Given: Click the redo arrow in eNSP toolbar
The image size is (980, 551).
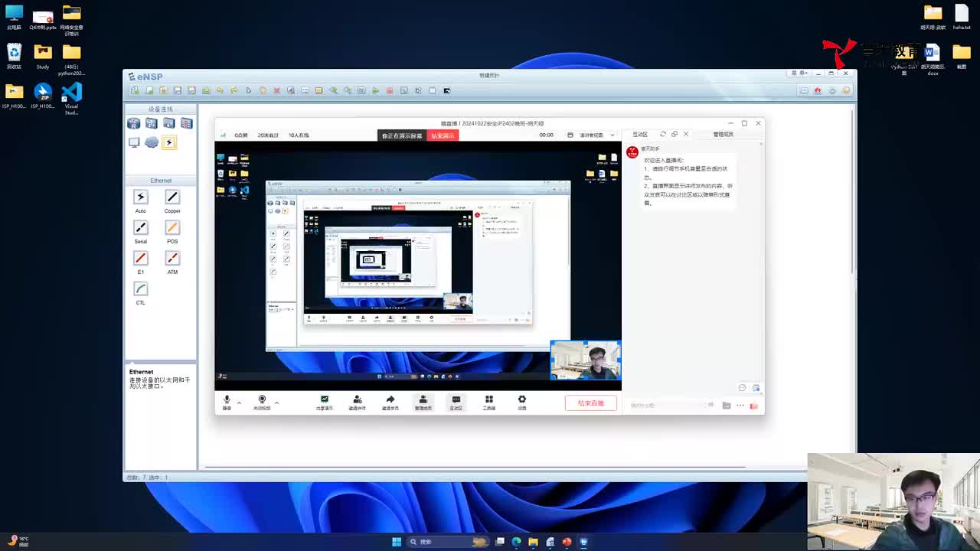Looking at the screenshot, I should [234, 90].
